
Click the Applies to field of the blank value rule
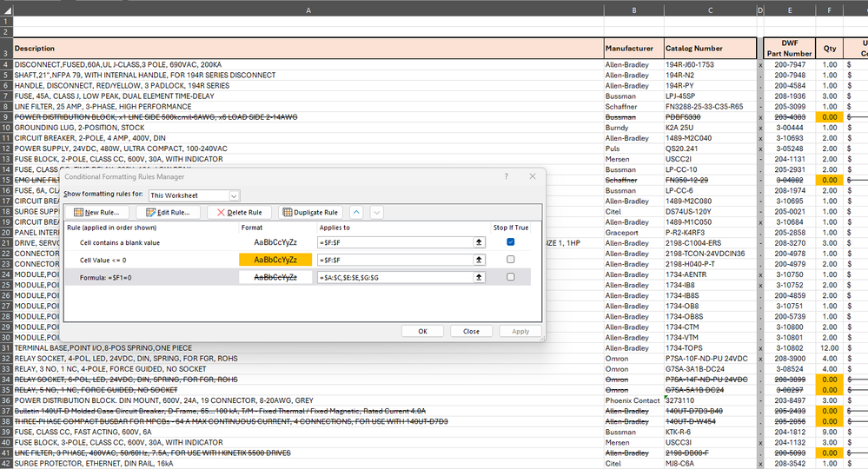coord(395,242)
